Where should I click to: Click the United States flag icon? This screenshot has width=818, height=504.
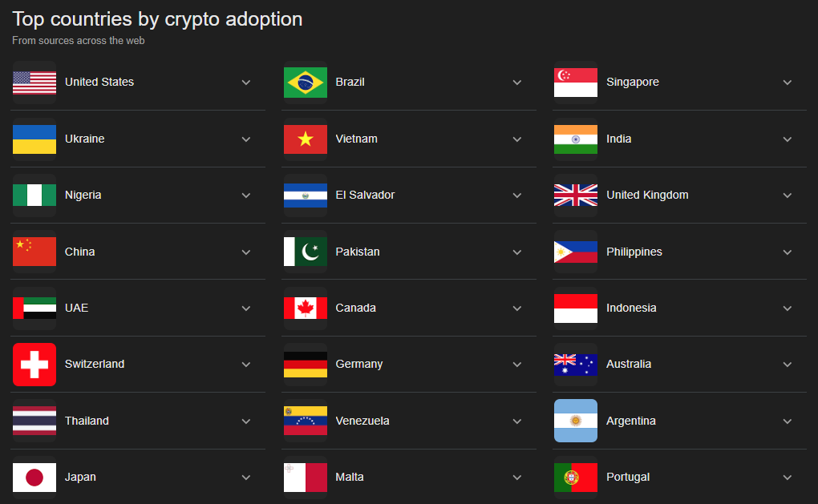click(x=34, y=83)
